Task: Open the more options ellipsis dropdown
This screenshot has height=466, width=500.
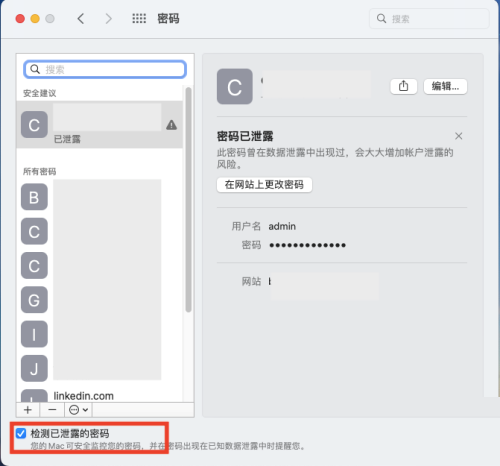Action: click(78, 410)
